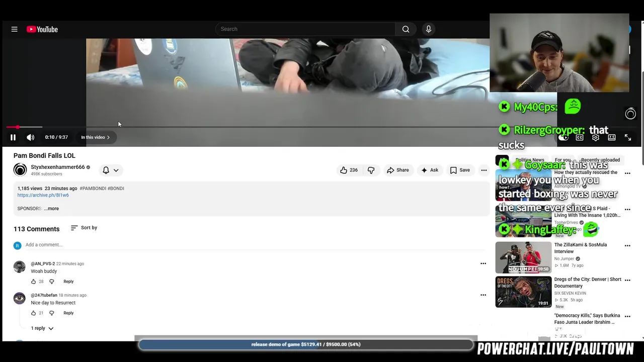Open options for ZillaKami interview video
Image resolution: width=644 pixels, height=362 pixels.
(627, 246)
